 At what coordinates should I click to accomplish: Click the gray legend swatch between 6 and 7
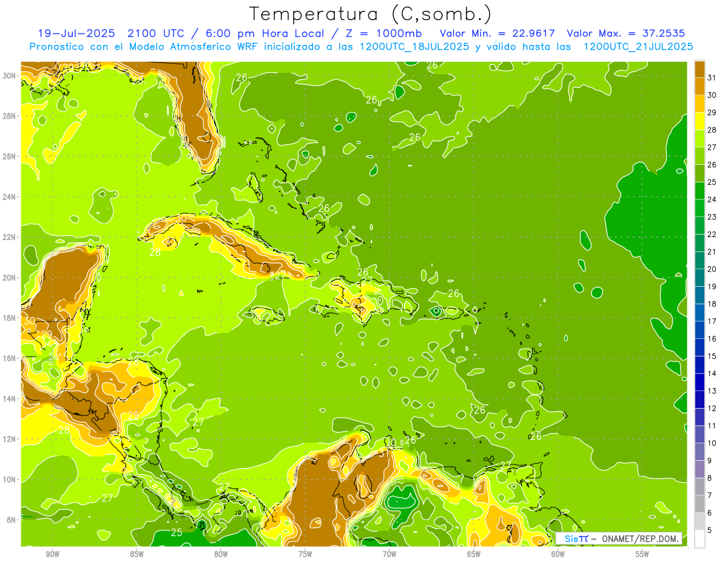699,504
